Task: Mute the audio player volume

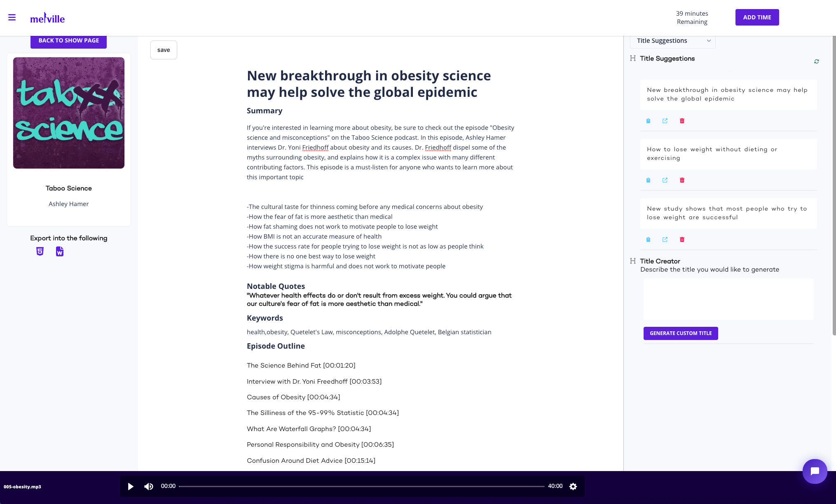Action: [148, 486]
